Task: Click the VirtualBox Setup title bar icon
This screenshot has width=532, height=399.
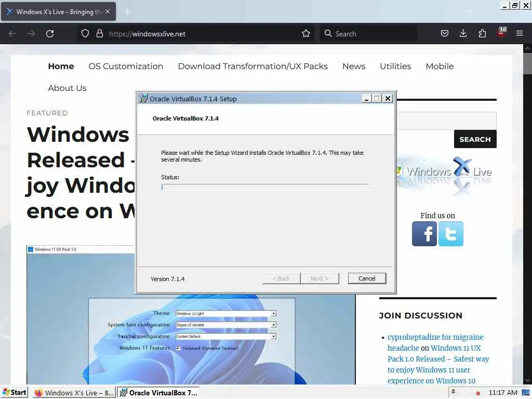Action: point(143,99)
